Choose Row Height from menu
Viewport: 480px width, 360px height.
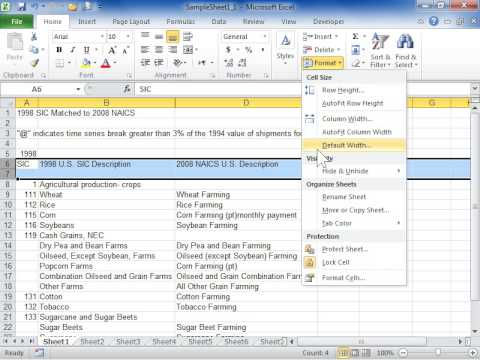click(354, 90)
